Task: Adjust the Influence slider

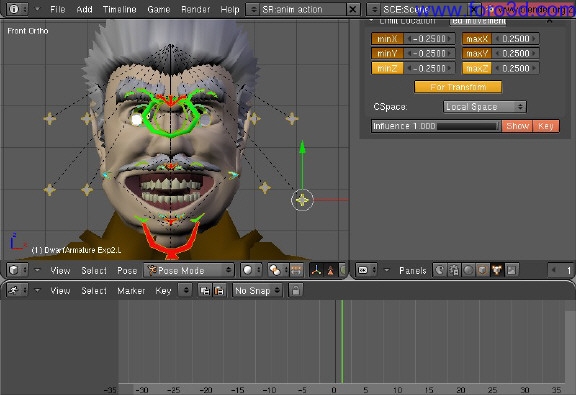Action: coord(436,126)
